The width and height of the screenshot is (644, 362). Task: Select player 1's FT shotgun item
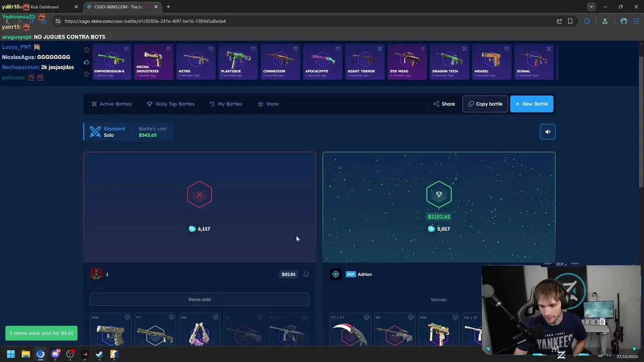pyautogui.click(x=155, y=330)
